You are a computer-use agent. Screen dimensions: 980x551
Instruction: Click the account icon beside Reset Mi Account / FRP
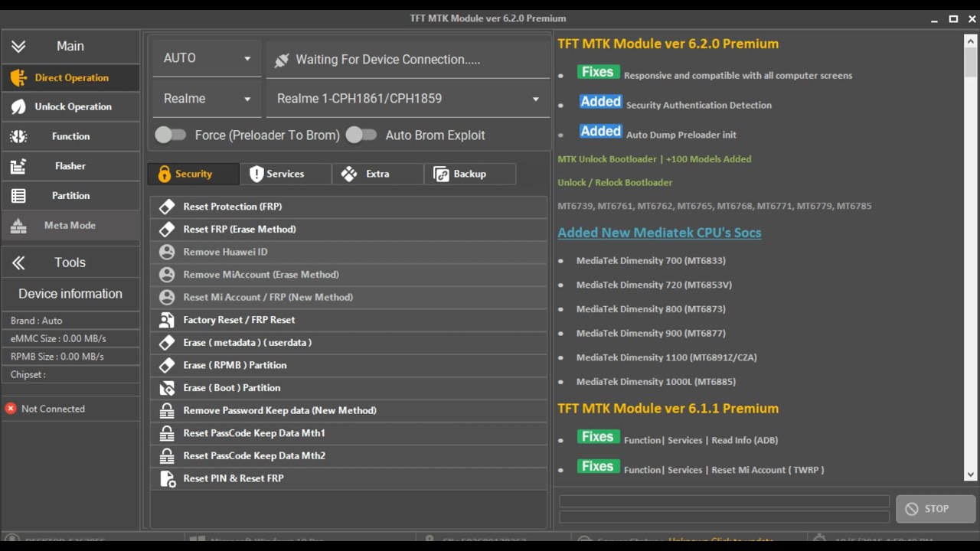click(x=167, y=297)
